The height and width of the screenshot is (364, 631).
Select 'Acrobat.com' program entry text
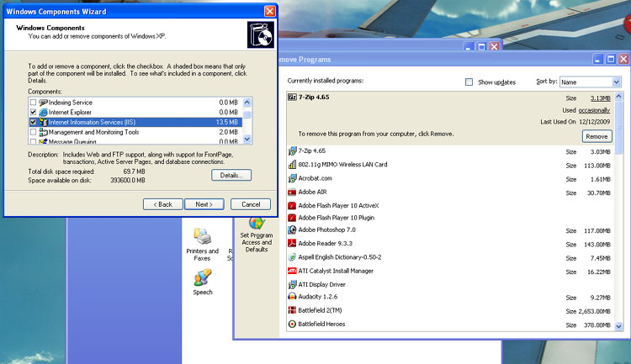[315, 178]
